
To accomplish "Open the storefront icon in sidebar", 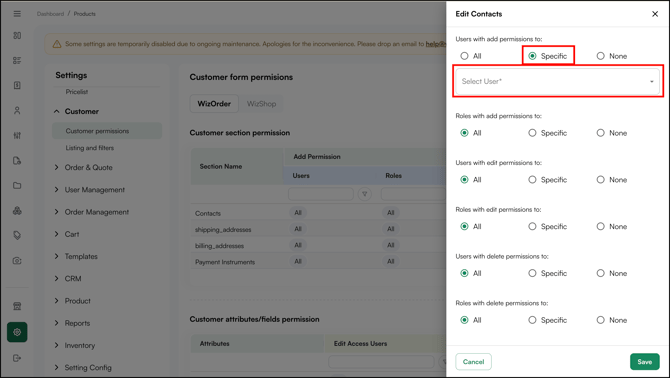I will (x=17, y=306).
